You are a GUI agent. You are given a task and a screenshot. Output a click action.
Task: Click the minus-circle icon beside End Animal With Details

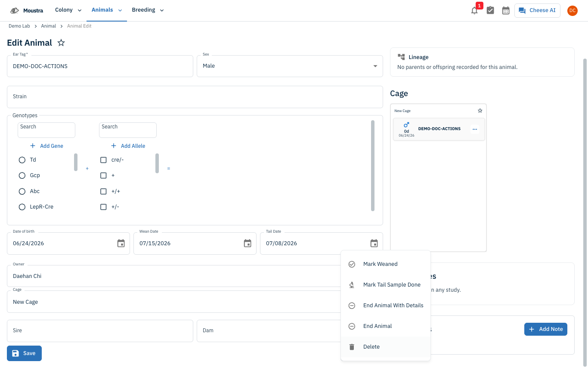352,306
